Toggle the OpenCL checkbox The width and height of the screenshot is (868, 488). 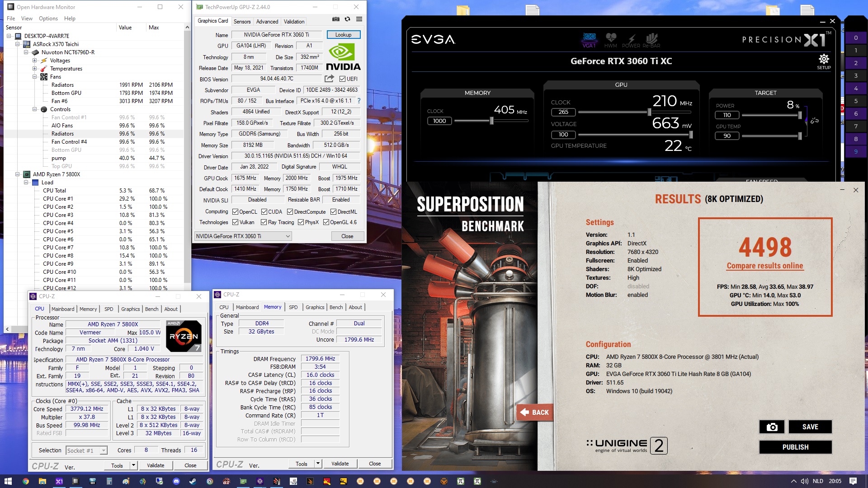(x=235, y=212)
